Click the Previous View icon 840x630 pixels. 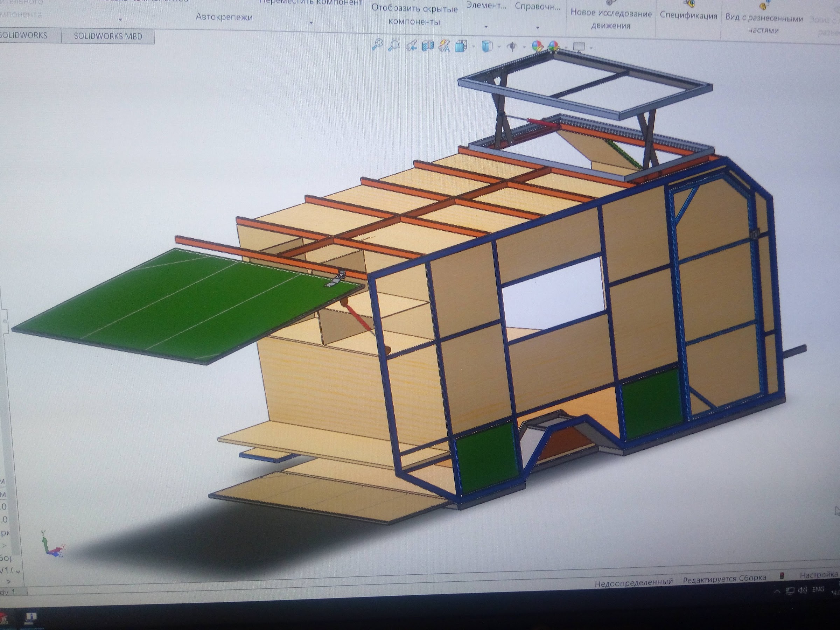(x=411, y=45)
